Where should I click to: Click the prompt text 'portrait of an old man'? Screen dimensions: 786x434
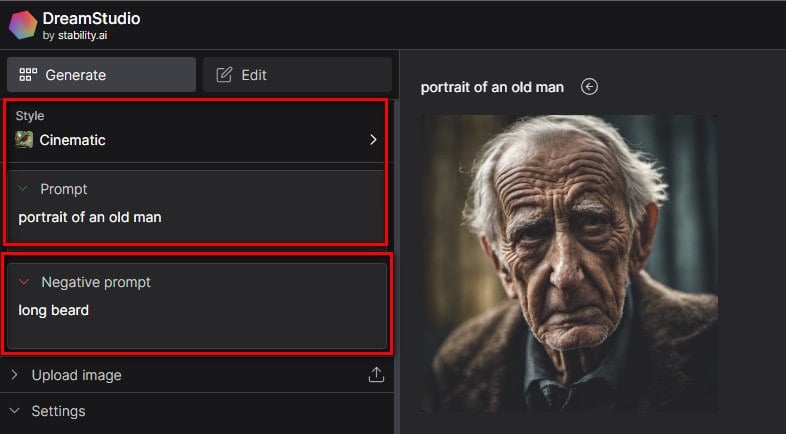(x=90, y=217)
